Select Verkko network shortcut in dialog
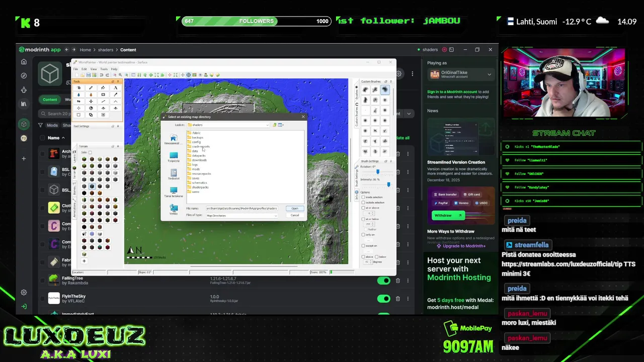The height and width of the screenshot is (362, 644). coord(174,210)
